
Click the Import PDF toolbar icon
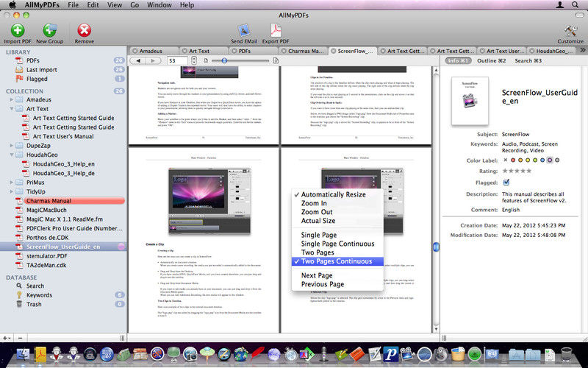(x=17, y=30)
